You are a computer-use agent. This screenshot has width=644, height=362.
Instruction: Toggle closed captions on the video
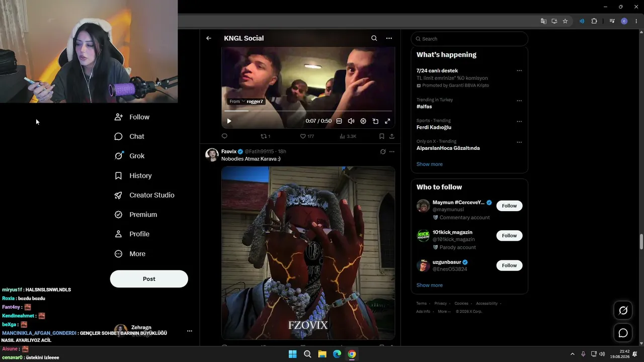tap(339, 121)
